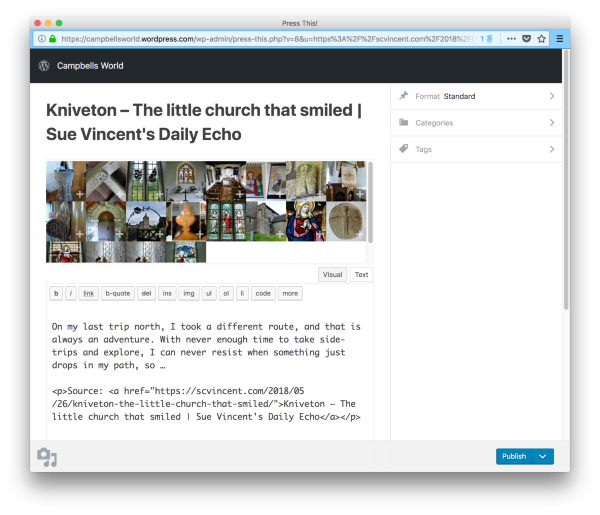Add the church nave interior thumbnail
Screen dimensions: 600x515
226,181
